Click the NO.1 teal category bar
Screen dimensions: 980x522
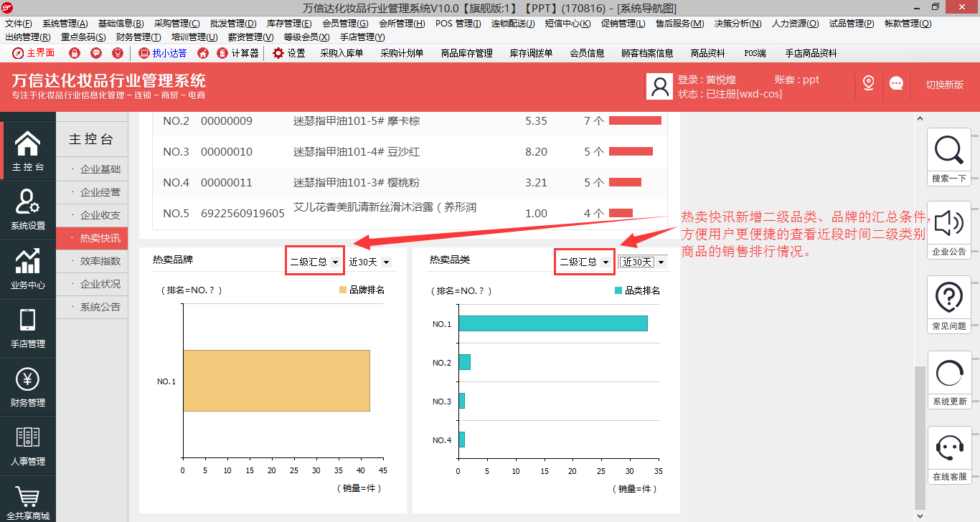[552, 323]
